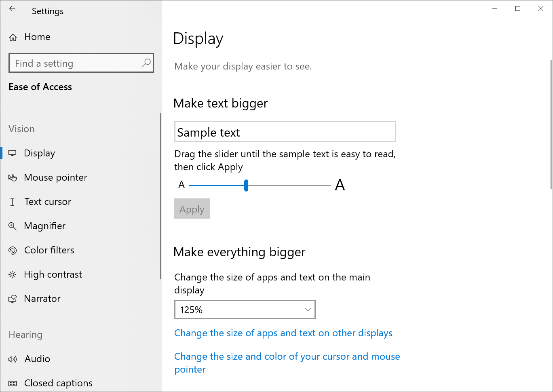Select the Mouse pointer sidebar icon
Image resolution: width=553 pixels, height=392 pixels.
13,178
